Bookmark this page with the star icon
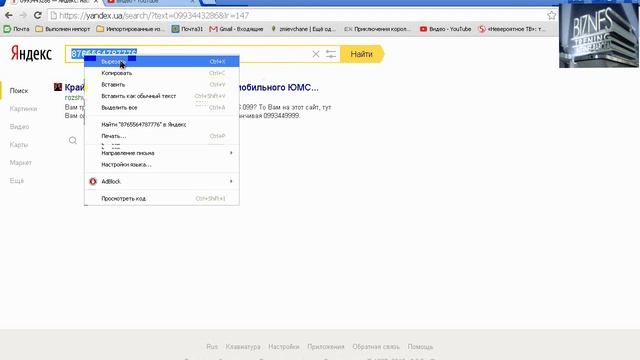 click(x=551, y=16)
